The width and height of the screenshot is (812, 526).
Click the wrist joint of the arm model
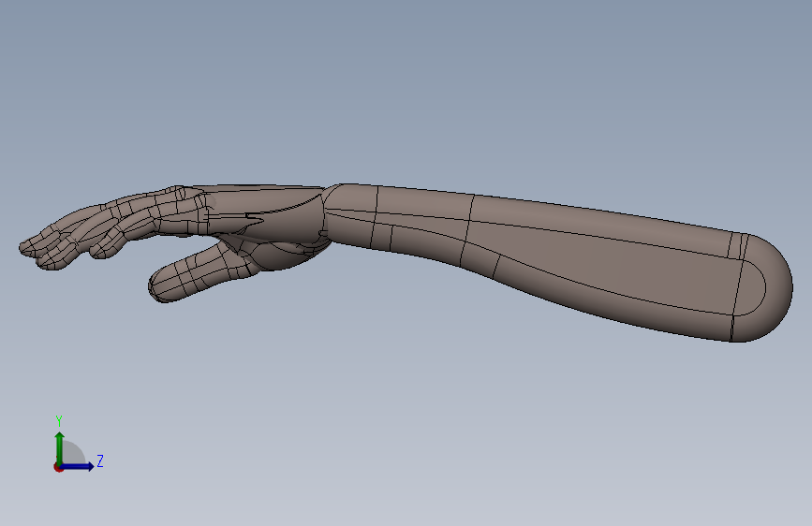pos(324,215)
